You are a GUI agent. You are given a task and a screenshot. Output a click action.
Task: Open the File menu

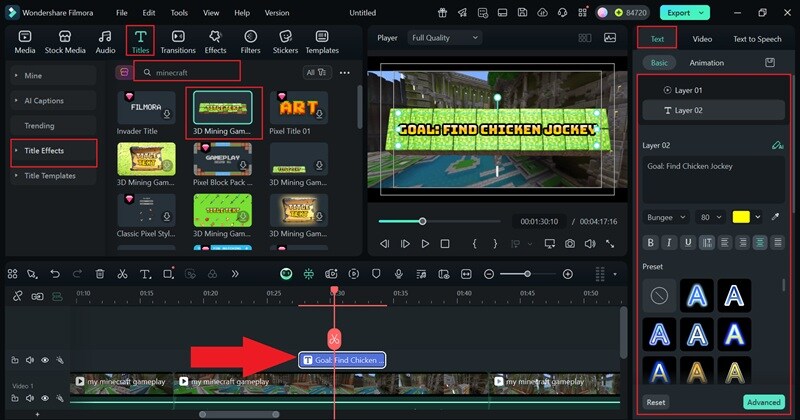121,13
